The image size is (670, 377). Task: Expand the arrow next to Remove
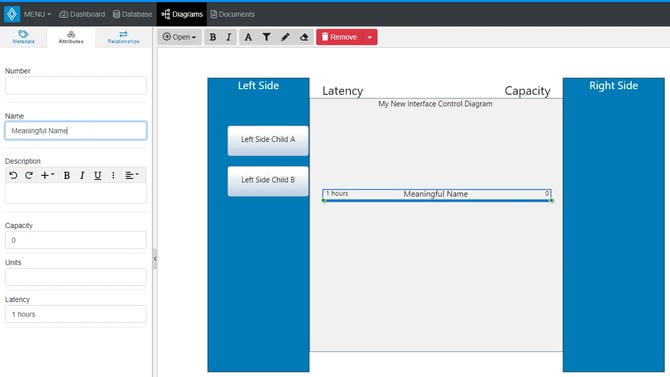370,37
